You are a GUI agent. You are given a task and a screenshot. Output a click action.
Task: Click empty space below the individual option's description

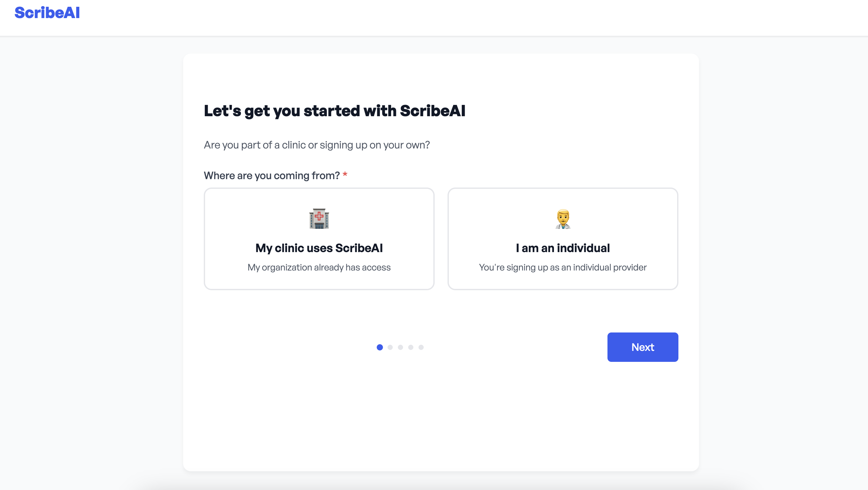click(563, 281)
